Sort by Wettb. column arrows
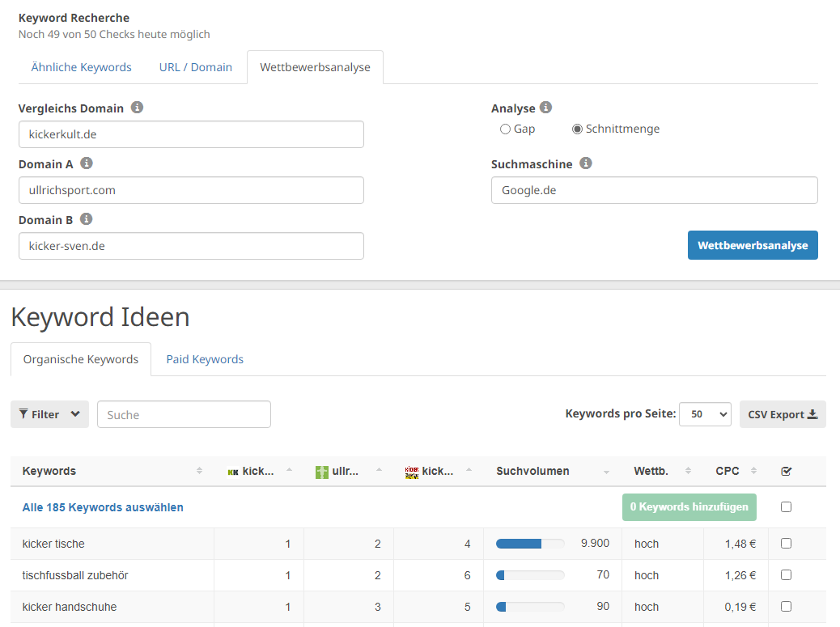Screen dimensions: 840x627 689,471
